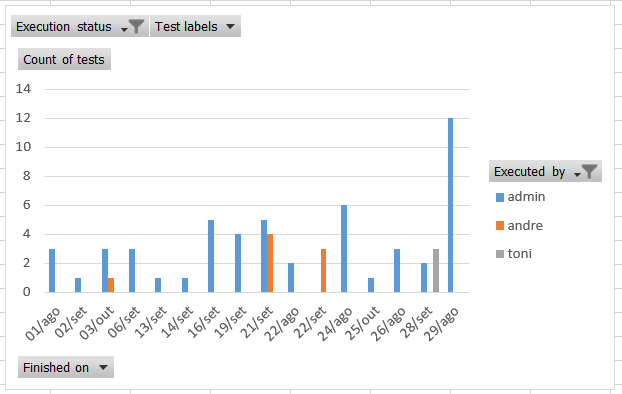Click the admin legend entry text
Viewport: 622px width, 394px height.
526,197
